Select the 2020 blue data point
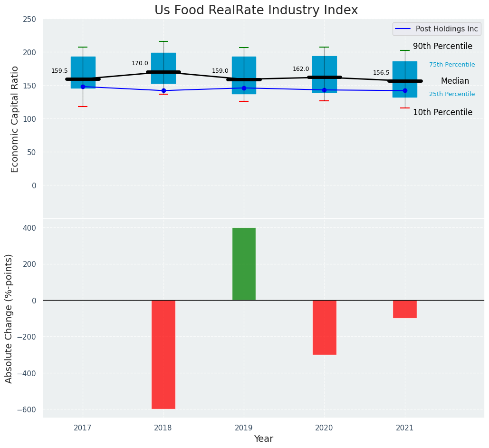The height and width of the screenshot is (448, 489). tap(324, 90)
